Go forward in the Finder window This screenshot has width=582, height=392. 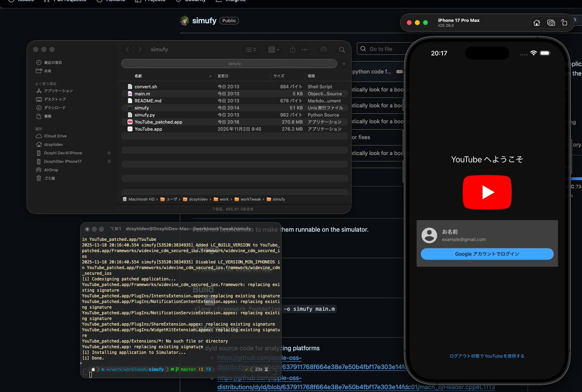[x=140, y=49]
